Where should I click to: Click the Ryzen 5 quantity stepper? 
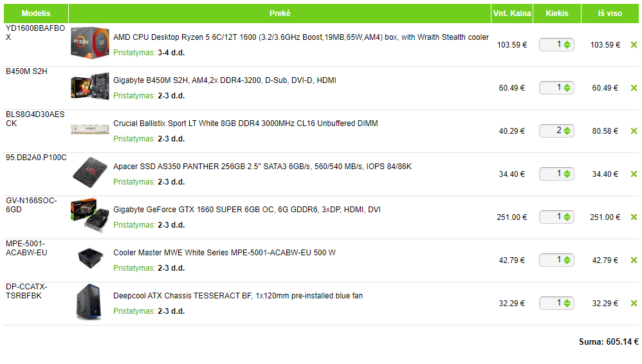point(567,45)
